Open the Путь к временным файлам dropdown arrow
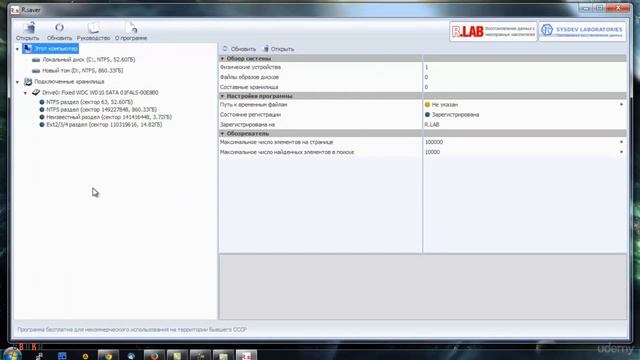 click(621, 104)
